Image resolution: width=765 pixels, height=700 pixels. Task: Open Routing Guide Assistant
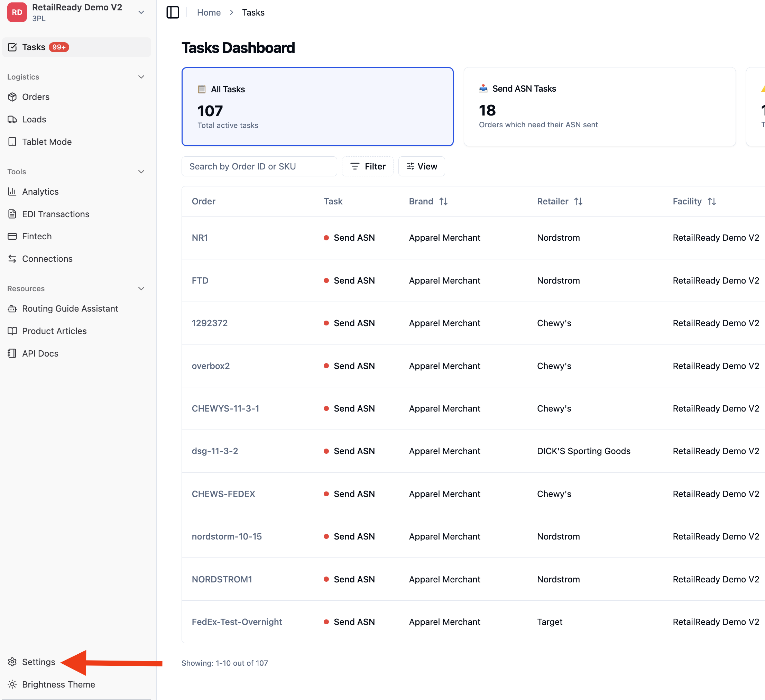pyautogui.click(x=70, y=308)
